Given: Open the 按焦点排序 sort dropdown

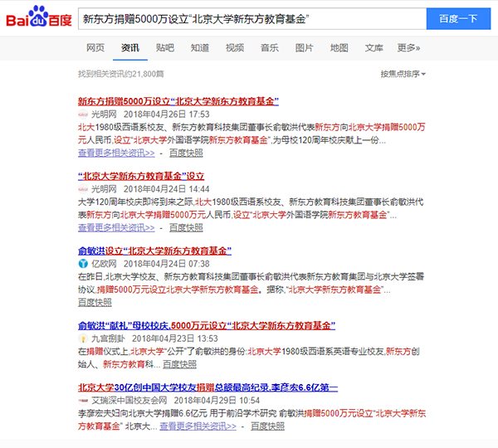Looking at the screenshot, I should 403,74.
